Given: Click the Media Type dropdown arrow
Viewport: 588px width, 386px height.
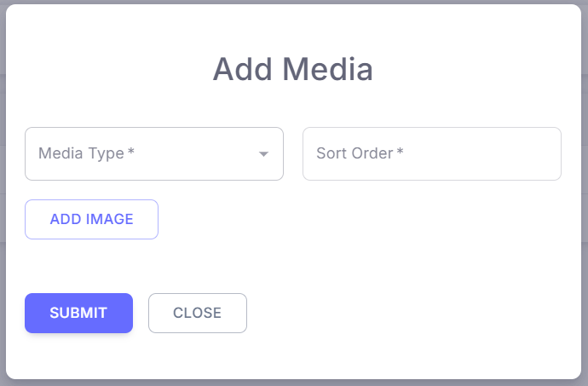Looking at the screenshot, I should point(264,154).
